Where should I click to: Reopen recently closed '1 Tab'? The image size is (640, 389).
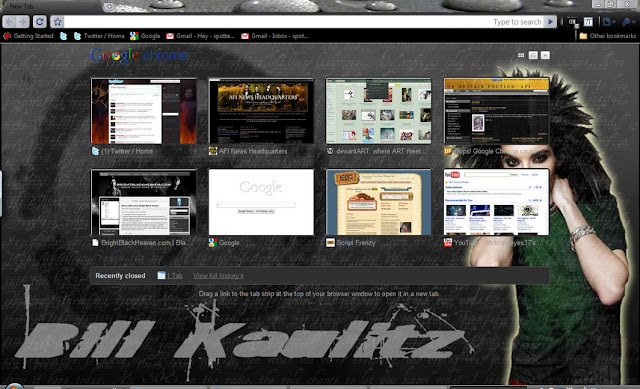[175, 276]
